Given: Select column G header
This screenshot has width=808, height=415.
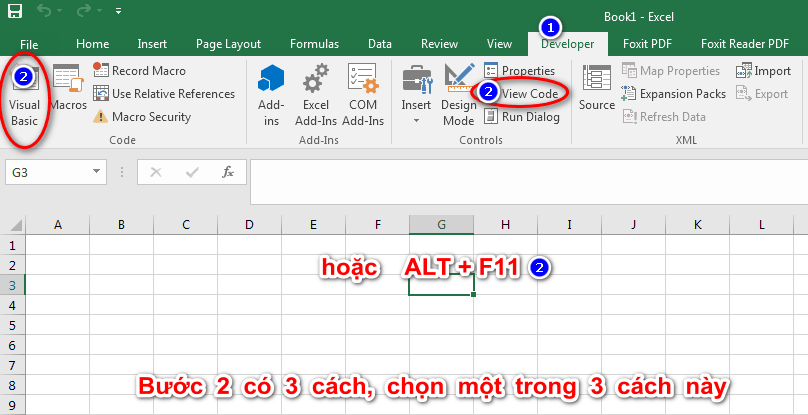Looking at the screenshot, I should (x=442, y=224).
